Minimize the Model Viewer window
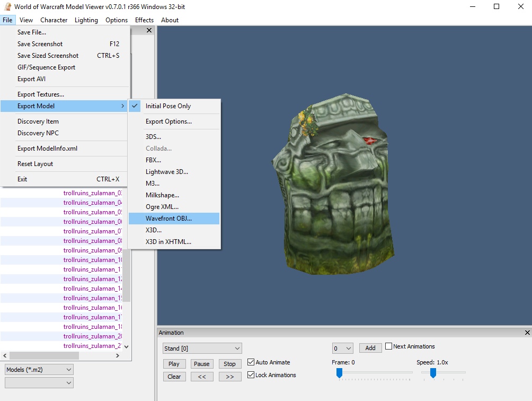This screenshot has width=532, height=401. click(472, 6)
